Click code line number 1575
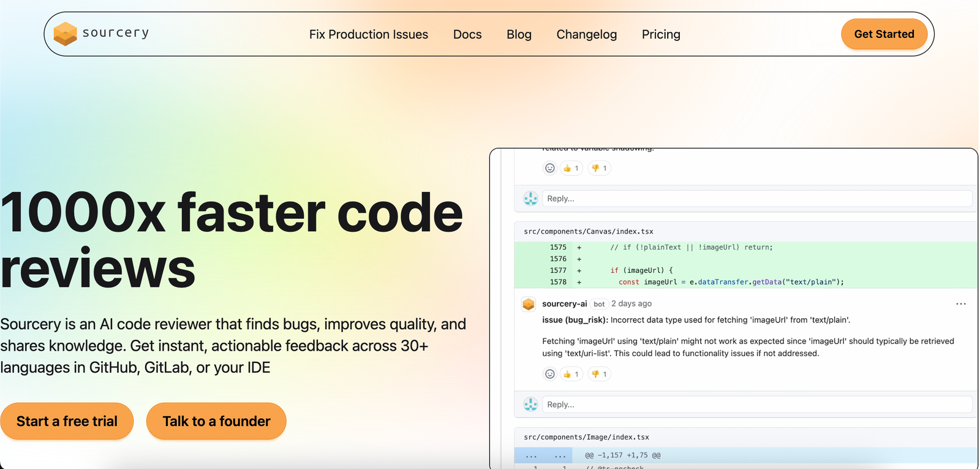The height and width of the screenshot is (469, 980). [558, 247]
